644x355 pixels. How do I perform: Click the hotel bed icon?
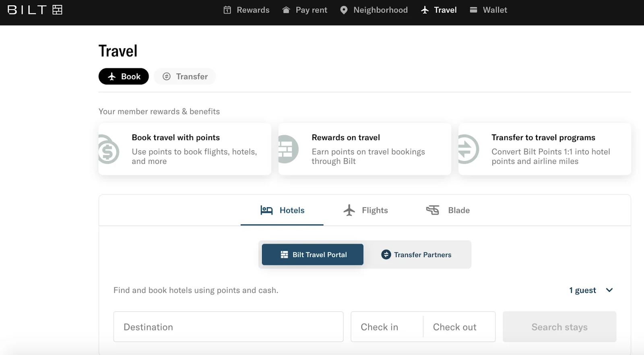[x=266, y=210]
